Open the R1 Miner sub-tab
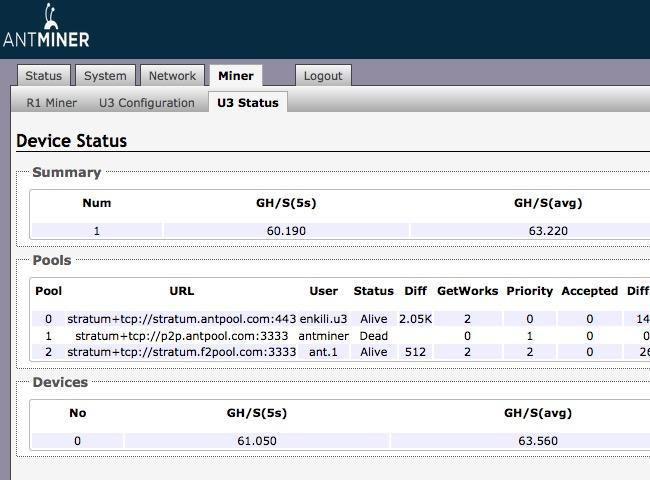 [x=52, y=102]
